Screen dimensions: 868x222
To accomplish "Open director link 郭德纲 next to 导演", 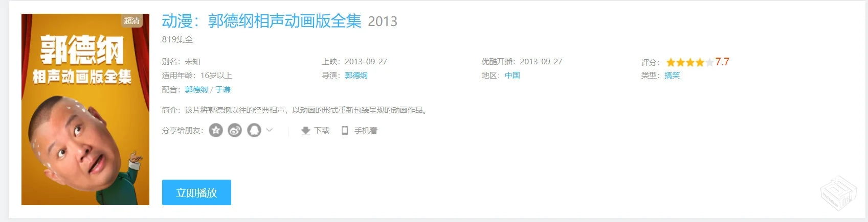I will tap(356, 76).
